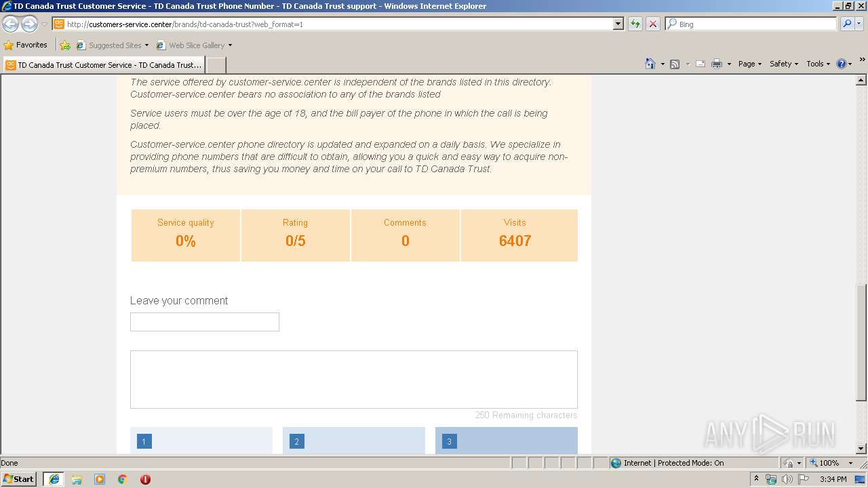
Task: Expand the address bar dropdown arrow
Action: pos(618,24)
